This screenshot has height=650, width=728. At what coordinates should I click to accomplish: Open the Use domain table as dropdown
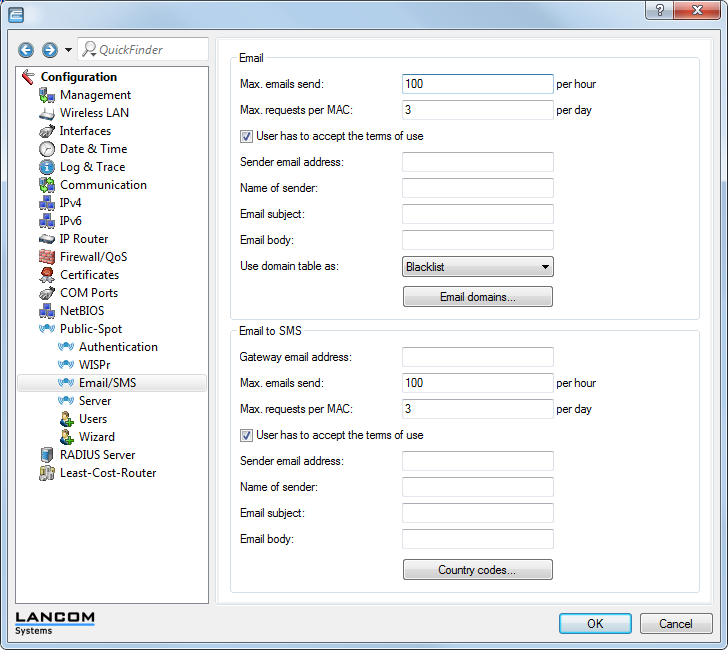point(478,267)
